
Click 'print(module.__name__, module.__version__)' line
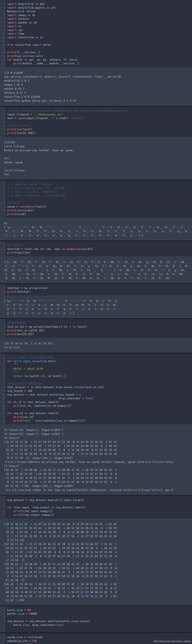(x=46, y=63)
